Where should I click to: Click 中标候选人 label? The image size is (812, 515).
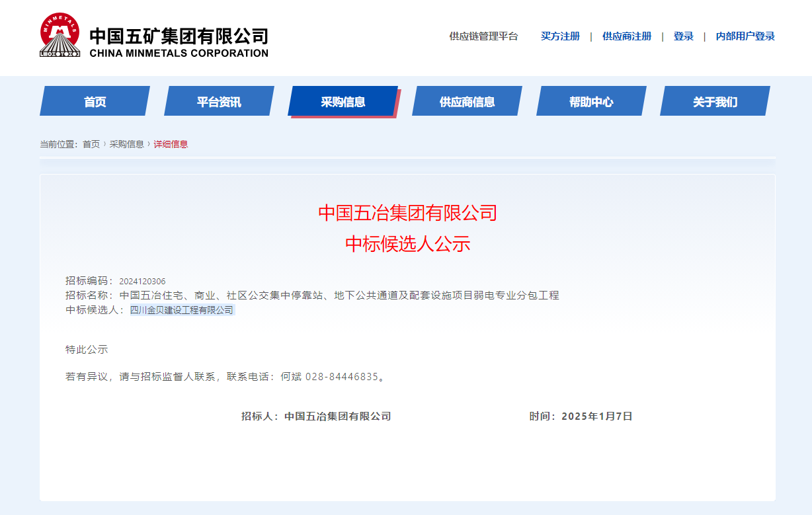[95, 310]
